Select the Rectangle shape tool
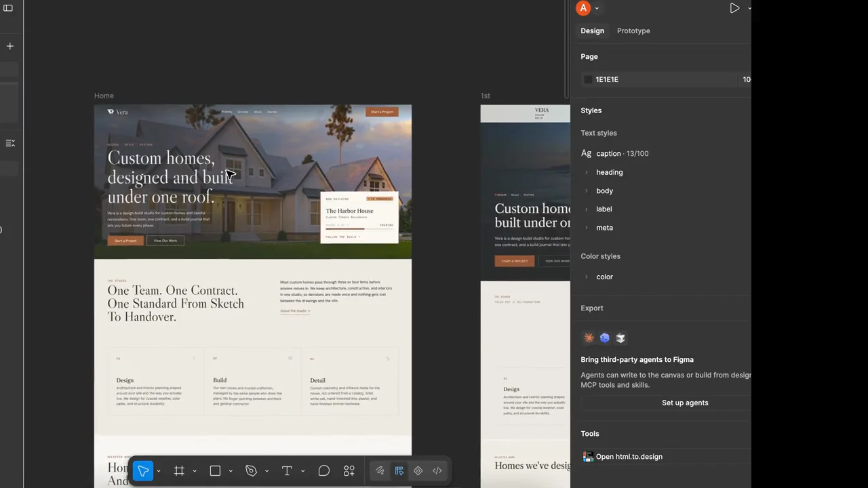 coord(215,471)
